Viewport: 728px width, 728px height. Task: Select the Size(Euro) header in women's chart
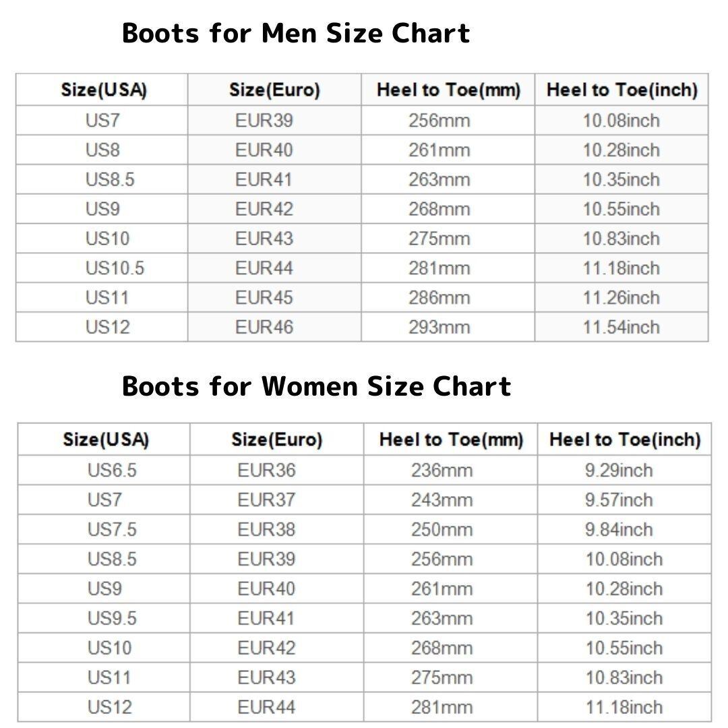coord(276,439)
